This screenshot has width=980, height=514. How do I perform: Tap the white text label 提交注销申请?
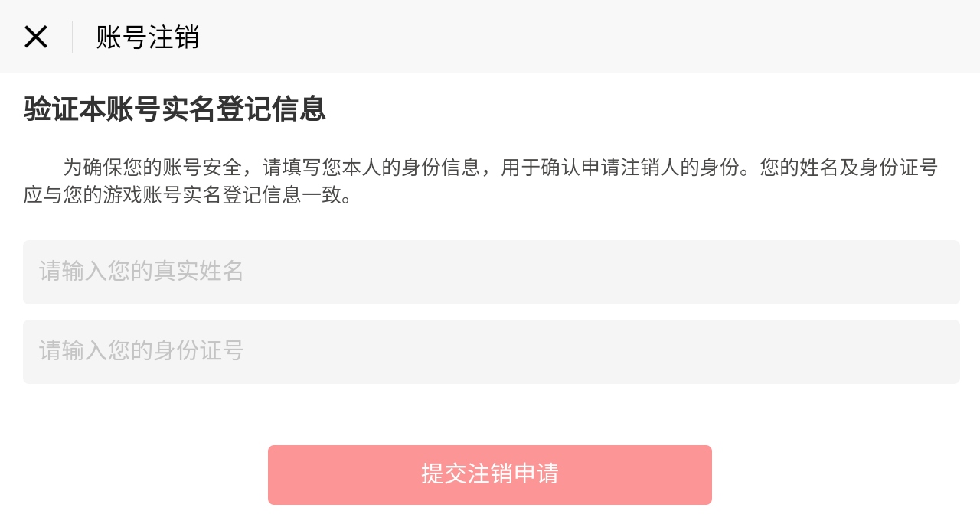tap(490, 473)
